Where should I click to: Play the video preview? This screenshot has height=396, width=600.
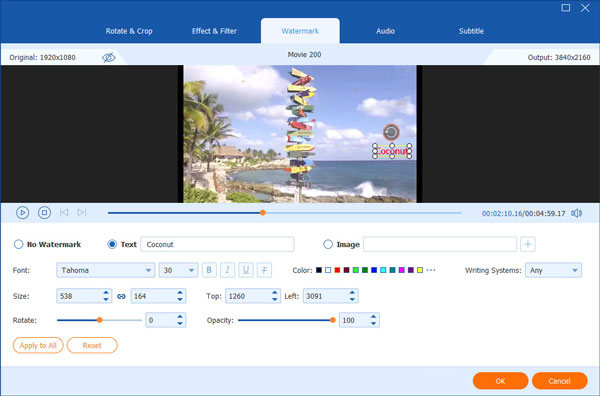point(23,212)
